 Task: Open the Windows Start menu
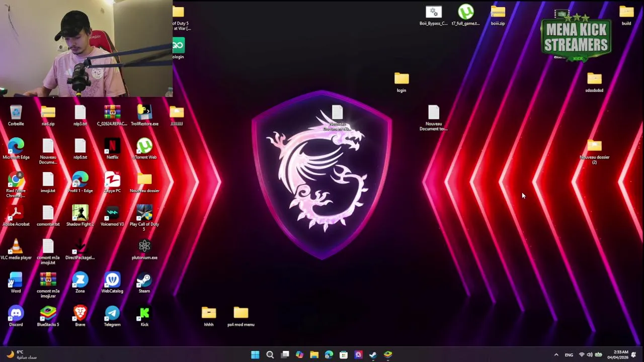[255, 355]
